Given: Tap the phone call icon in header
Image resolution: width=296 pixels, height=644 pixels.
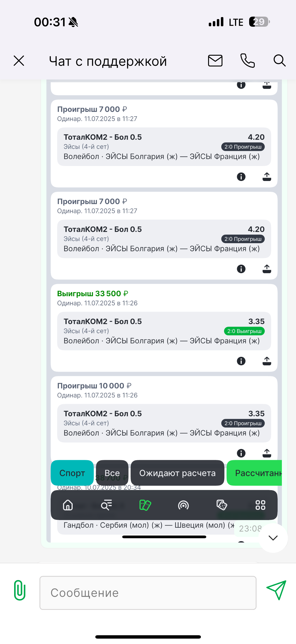Looking at the screenshot, I should [247, 61].
